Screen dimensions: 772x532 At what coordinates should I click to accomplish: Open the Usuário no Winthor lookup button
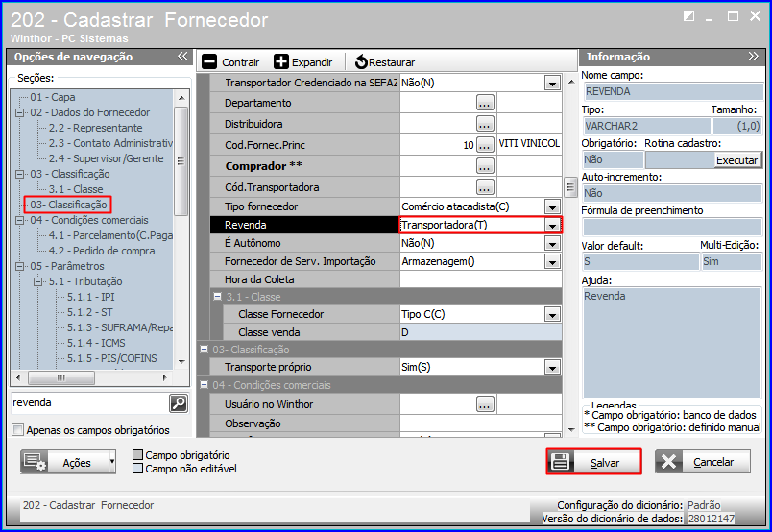pyautogui.click(x=486, y=404)
